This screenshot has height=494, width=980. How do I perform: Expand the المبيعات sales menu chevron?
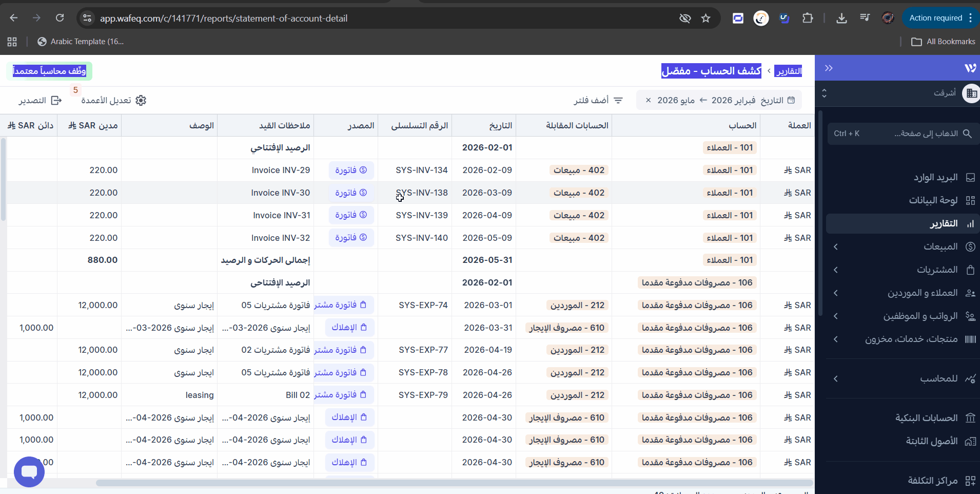(x=836, y=247)
